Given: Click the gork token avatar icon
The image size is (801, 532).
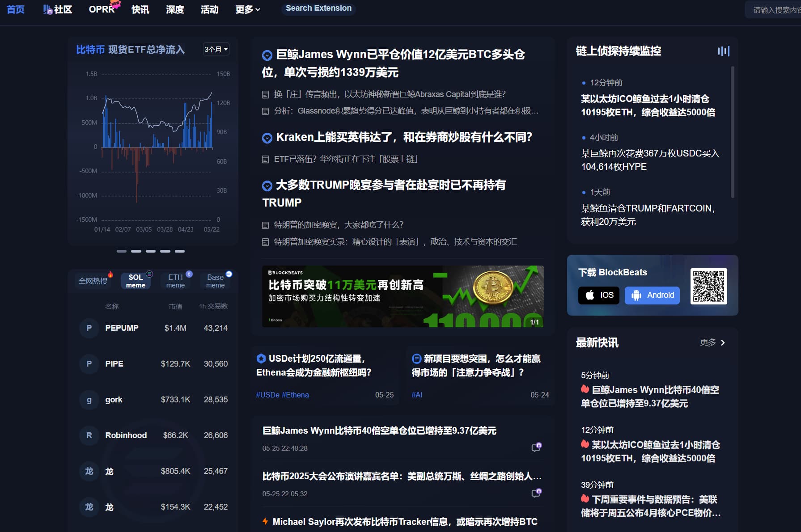Looking at the screenshot, I should click(x=89, y=400).
